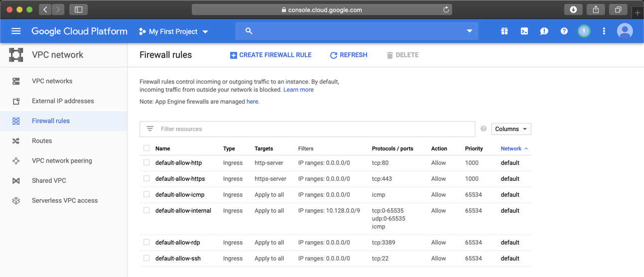Open the help question mark icon
The image size is (644, 277).
[564, 31]
